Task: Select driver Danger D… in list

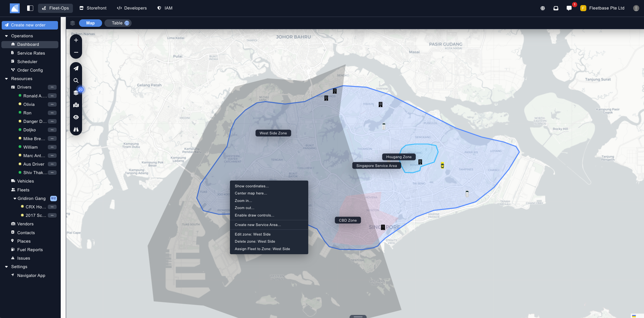Action: click(x=35, y=121)
